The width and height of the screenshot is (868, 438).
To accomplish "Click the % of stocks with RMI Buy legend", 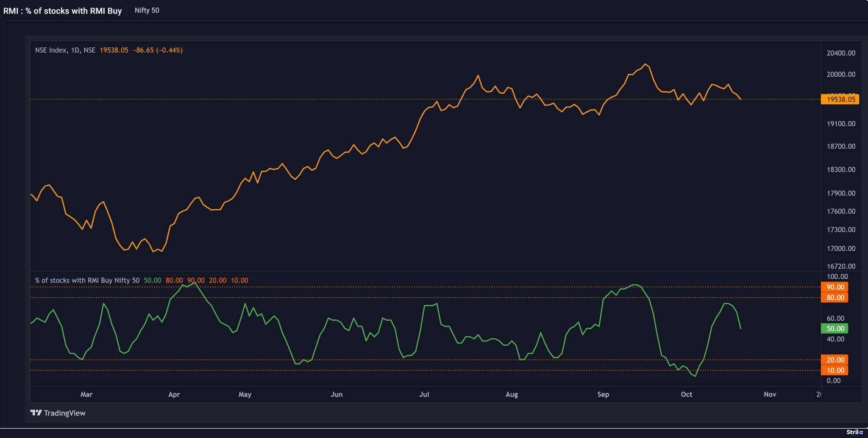I will 87,280.
